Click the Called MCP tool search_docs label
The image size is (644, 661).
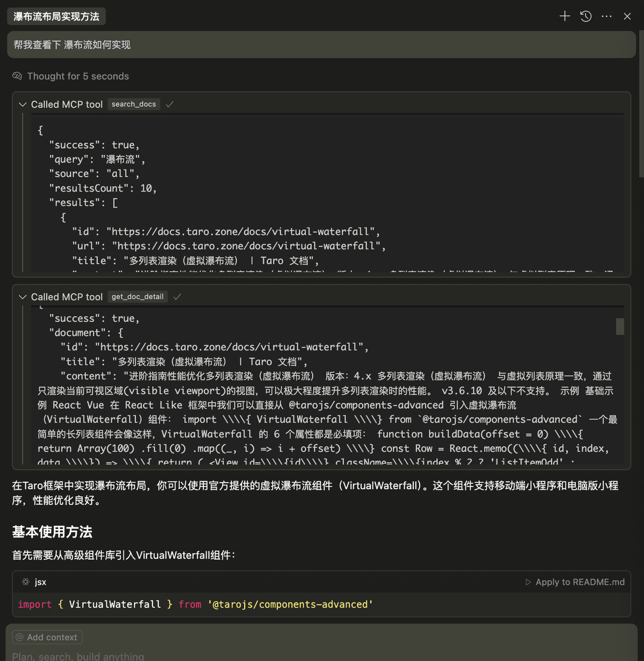point(67,105)
